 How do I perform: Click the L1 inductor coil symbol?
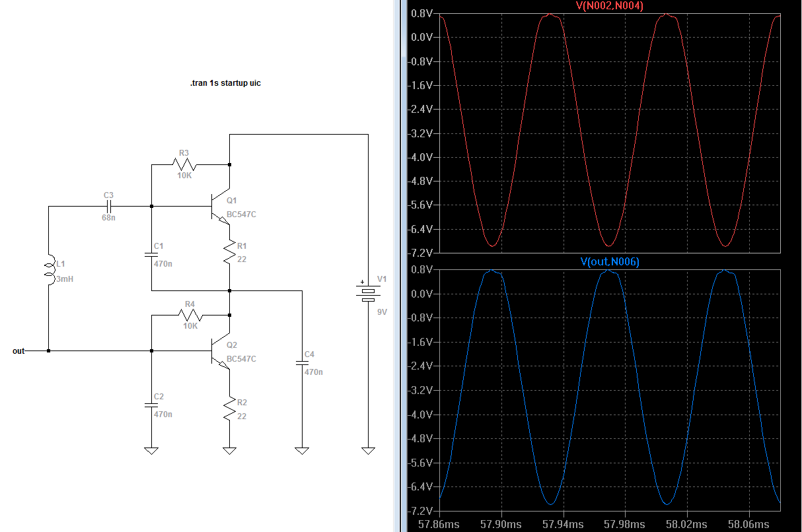[49, 271]
